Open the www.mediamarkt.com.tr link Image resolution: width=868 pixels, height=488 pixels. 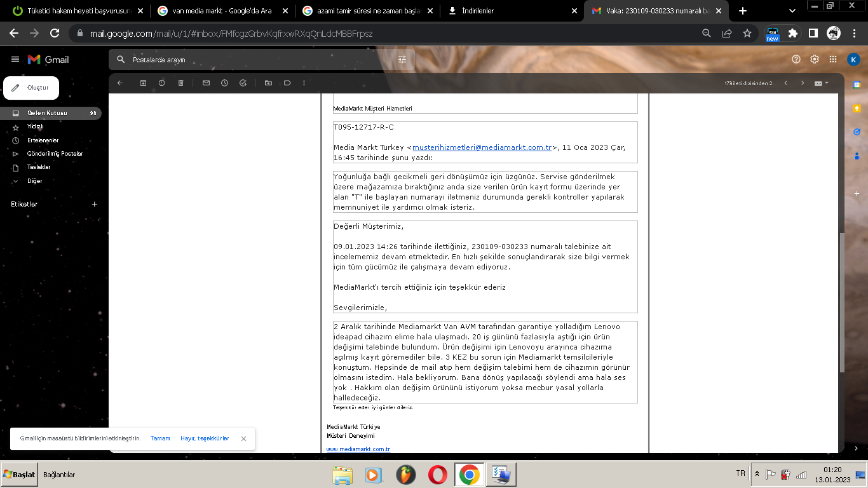click(358, 449)
